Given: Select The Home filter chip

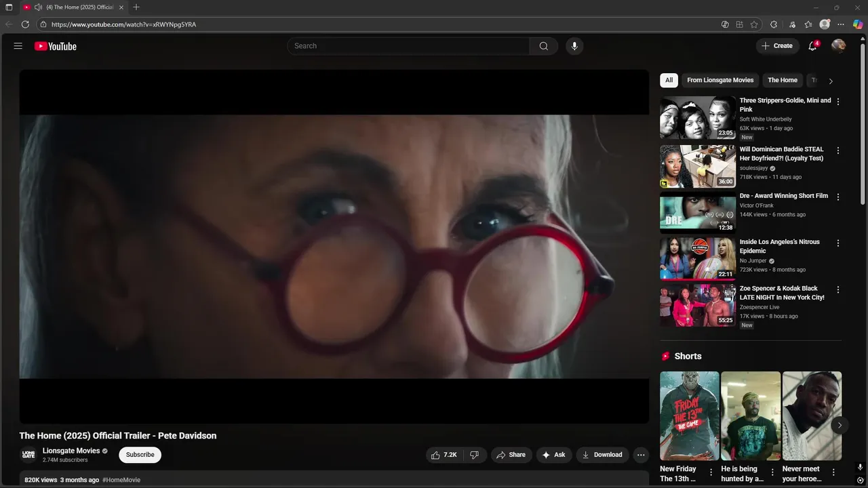Looking at the screenshot, I should coord(783,80).
